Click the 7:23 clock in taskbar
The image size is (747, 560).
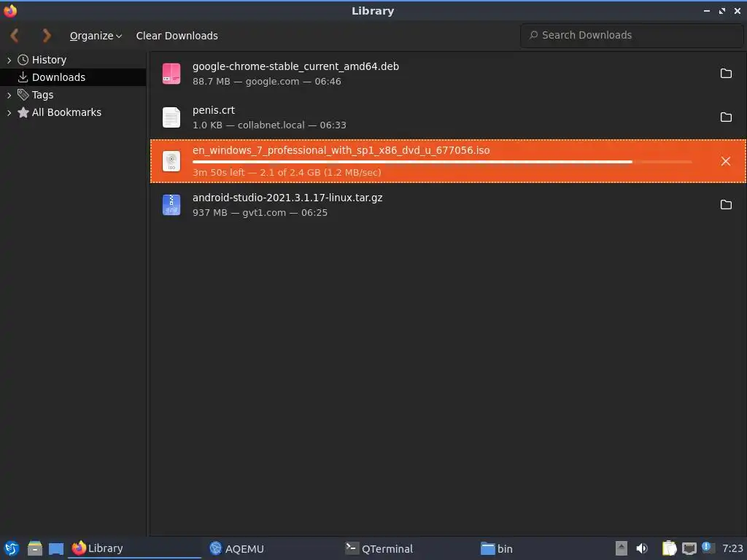732,548
